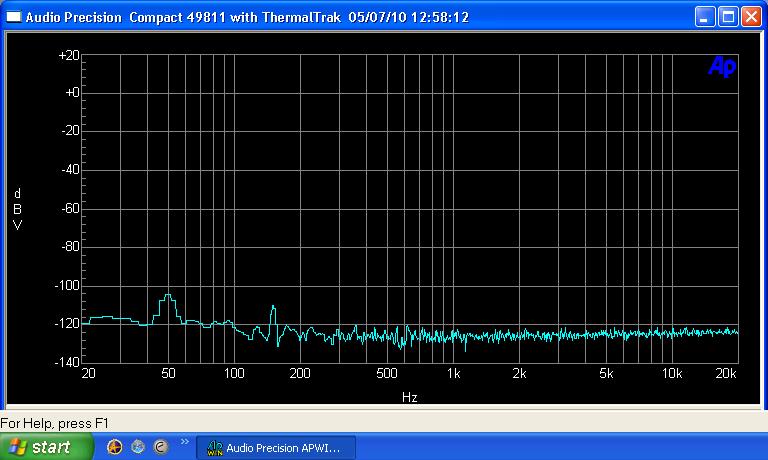
Task: Click the Hz x-axis label
Action: [409, 397]
